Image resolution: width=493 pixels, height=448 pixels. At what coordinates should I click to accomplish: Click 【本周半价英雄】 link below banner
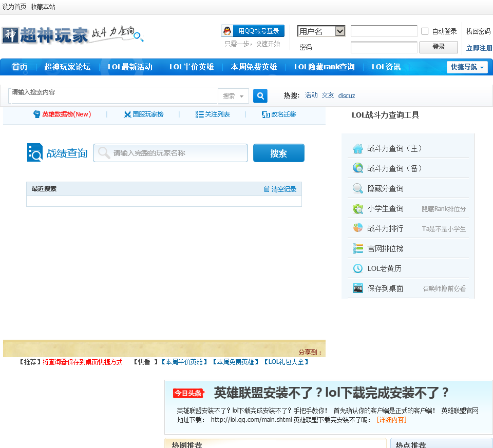[x=184, y=362]
